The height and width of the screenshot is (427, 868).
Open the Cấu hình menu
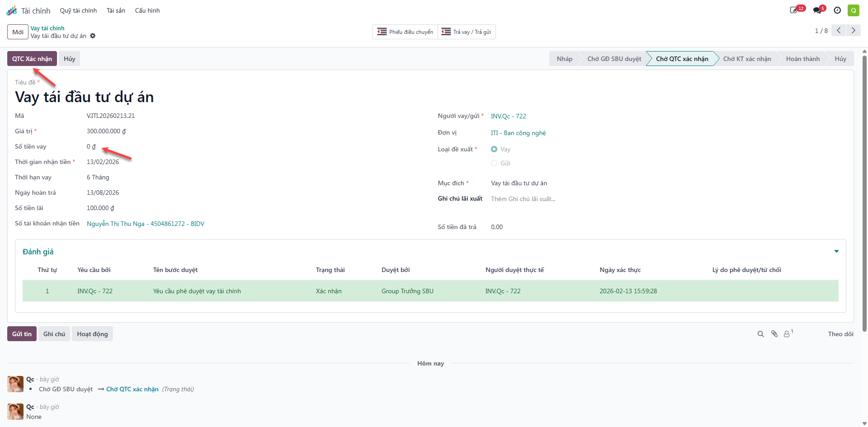tap(147, 10)
